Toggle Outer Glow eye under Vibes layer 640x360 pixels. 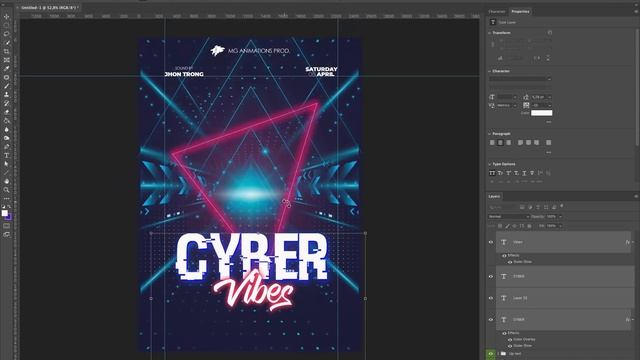(x=510, y=262)
